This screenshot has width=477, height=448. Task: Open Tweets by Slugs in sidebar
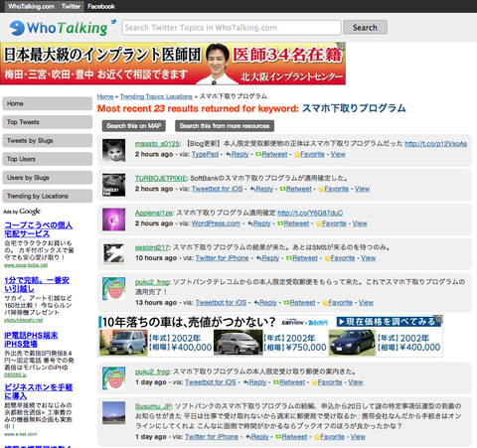(x=48, y=141)
